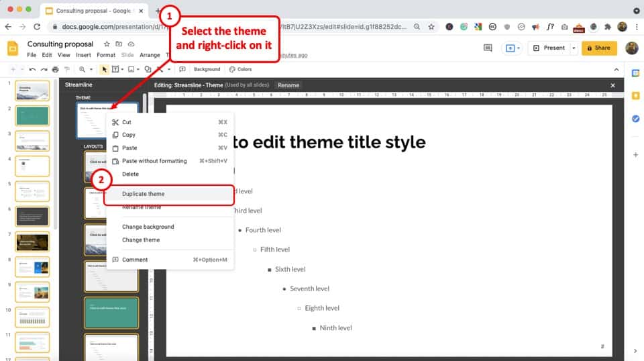Click the paint format icon
The width and height of the screenshot is (644, 361).
(x=67, y=69)
